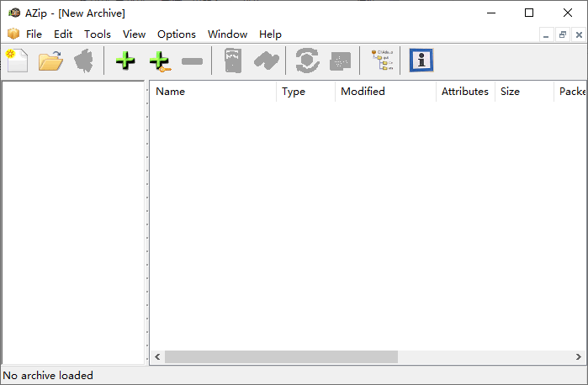This screenshot has height=385, width=588.
Task: Click the New archive toolbar icon
Action: [x=18, y=61]
